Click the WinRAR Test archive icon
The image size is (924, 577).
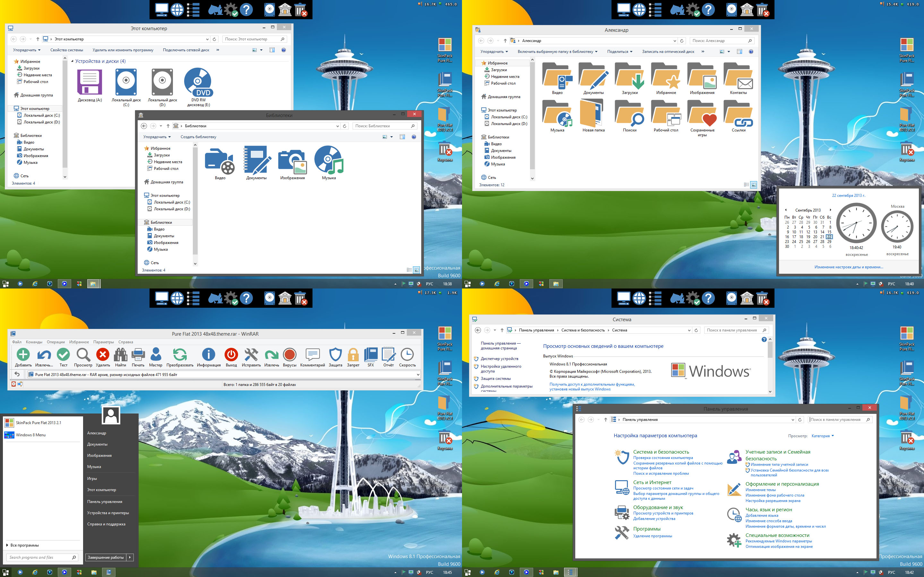64,355
